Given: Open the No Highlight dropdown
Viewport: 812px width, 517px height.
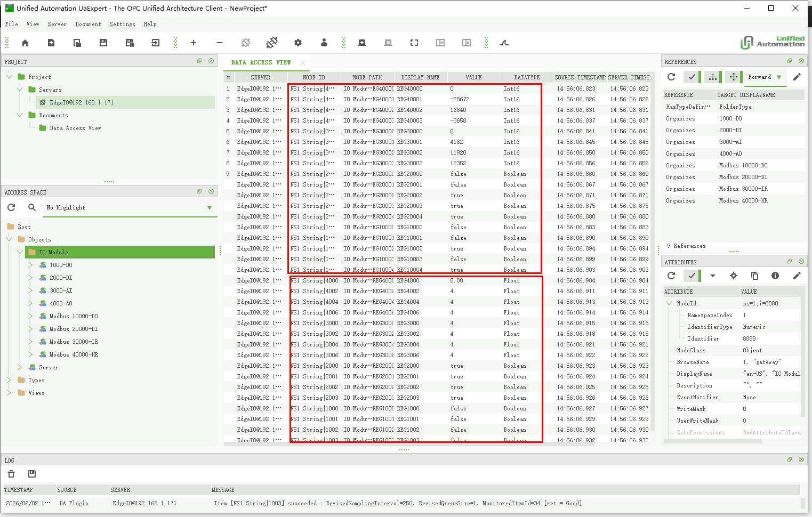Looking at the screenshot, I should (x=130, y=207).
